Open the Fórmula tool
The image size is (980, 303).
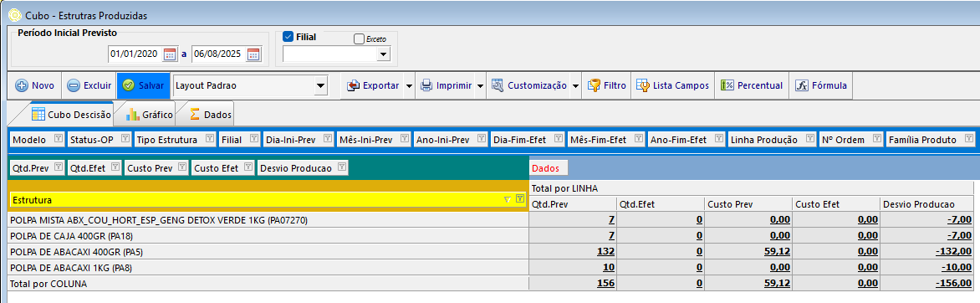click(x=821, y=85)
